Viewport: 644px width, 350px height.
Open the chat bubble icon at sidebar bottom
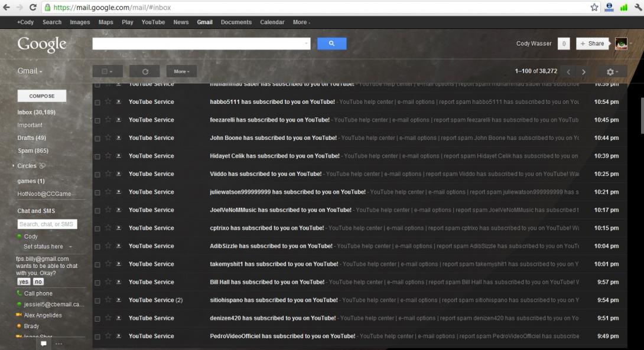point(44,344)
